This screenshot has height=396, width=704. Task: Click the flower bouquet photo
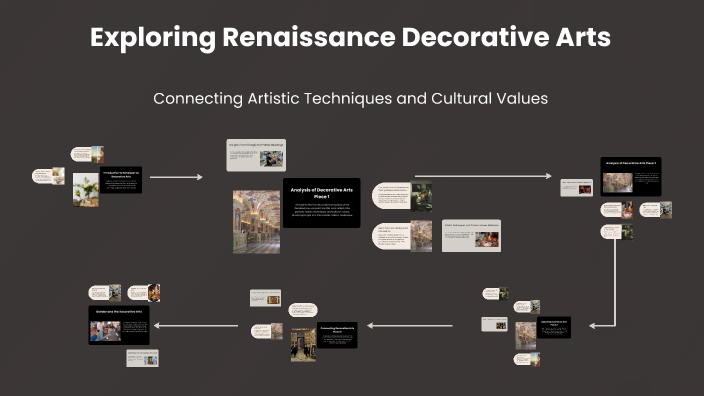86,190
